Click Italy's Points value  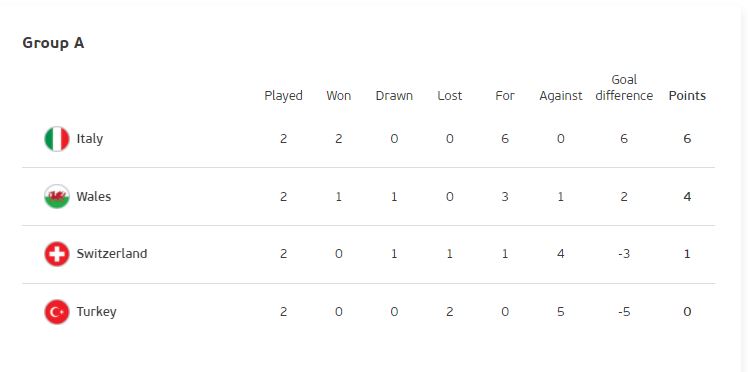[687, 139]
